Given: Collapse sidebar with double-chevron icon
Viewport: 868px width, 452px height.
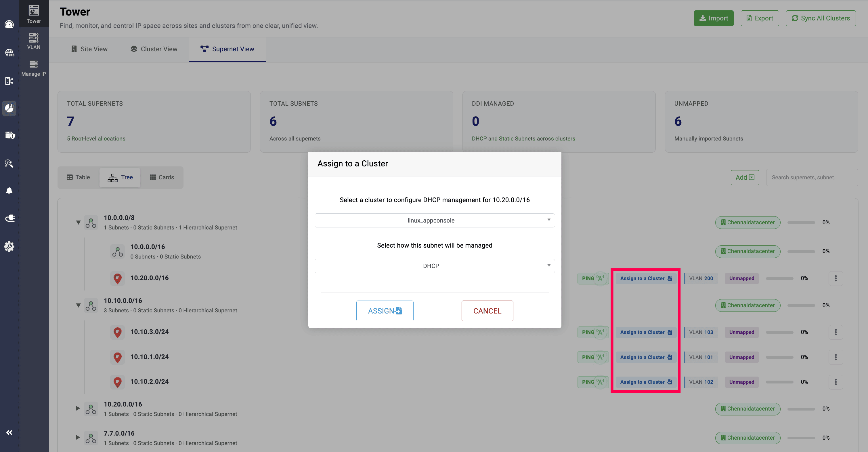Looking at the screenshot, I should pyautogui.click(x=9, y=432).
